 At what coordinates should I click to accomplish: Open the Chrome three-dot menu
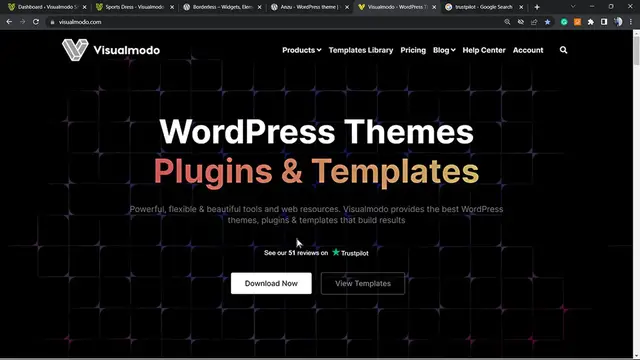click(x=631, y=22)
